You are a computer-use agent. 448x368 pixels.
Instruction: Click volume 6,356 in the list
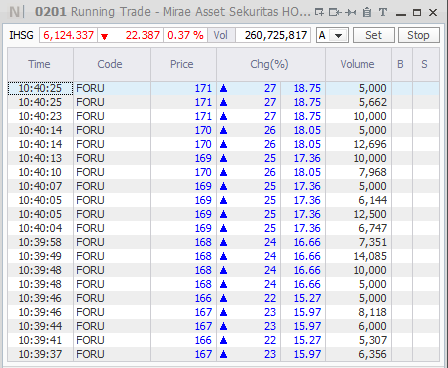[x=373, y=354]
